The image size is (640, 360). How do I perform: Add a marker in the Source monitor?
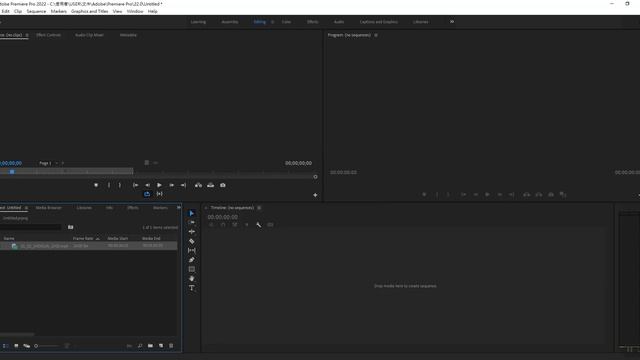tap(96, 185)
